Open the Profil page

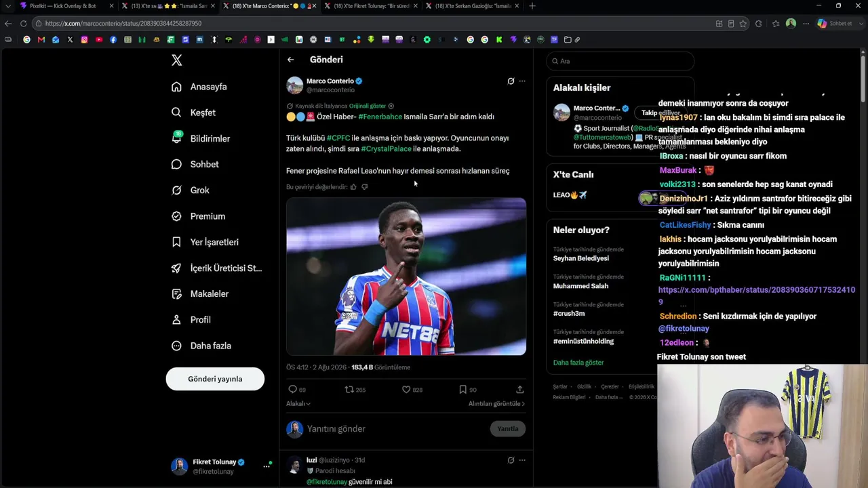pyautogui.click(x=191, y=320)
